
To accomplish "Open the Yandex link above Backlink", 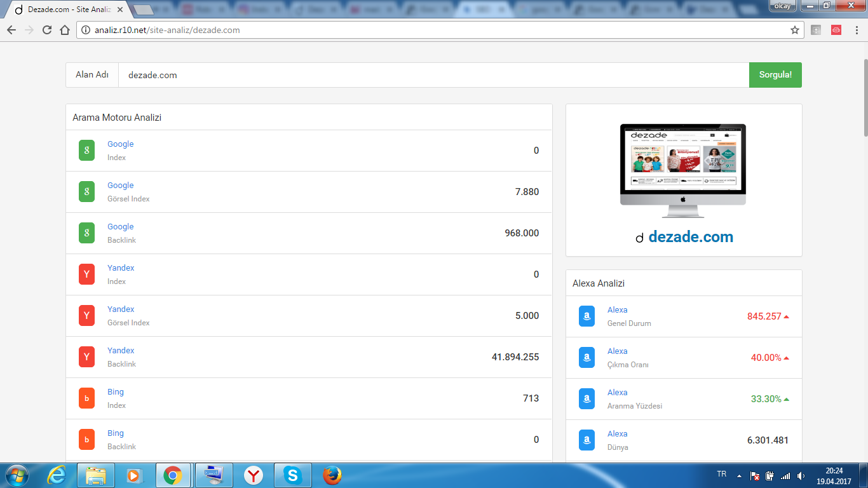I will (121, 351).
